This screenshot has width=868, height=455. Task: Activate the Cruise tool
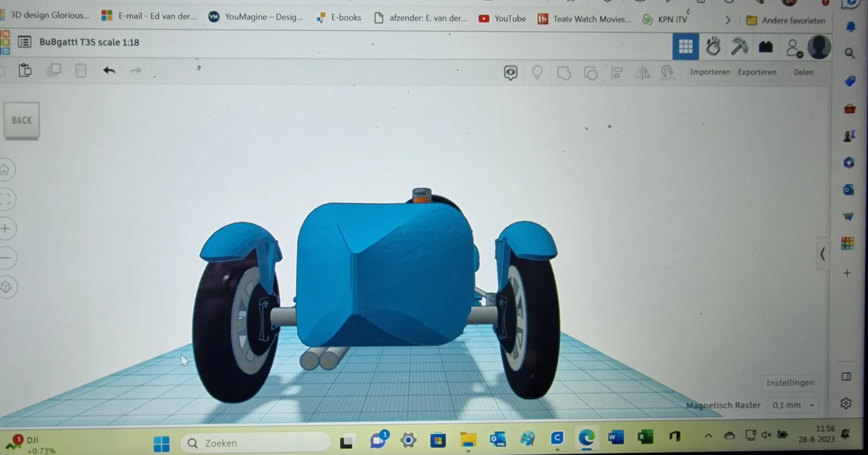pos(667,73)
